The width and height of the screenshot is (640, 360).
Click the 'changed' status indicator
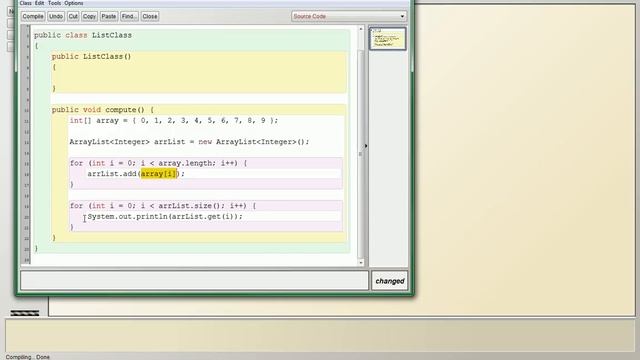(390, 281)
